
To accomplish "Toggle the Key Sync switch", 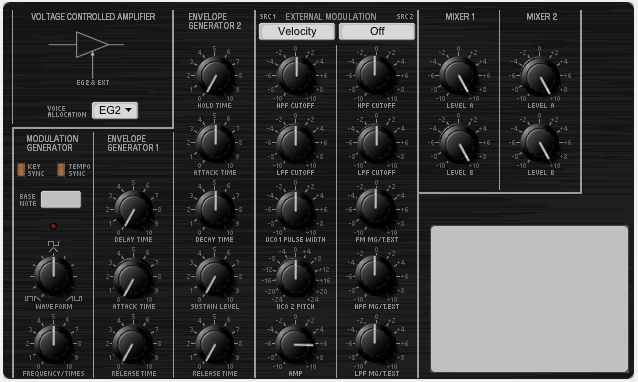I will tap(21, 170).
